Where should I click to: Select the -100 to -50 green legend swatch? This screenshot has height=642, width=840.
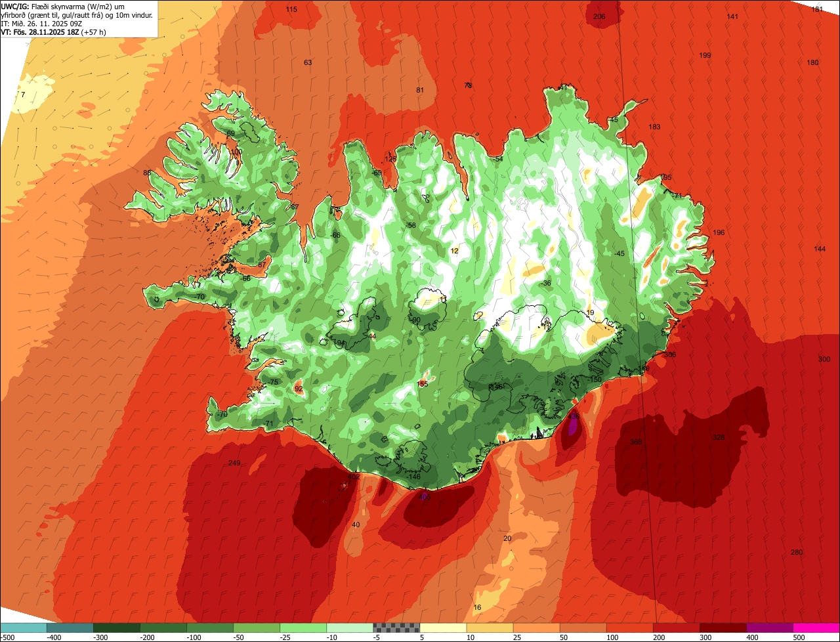point(209,628)
